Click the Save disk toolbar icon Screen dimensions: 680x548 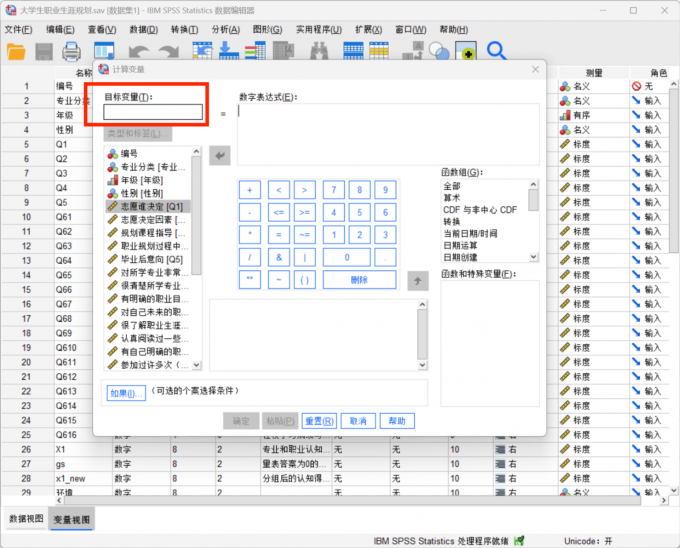(x=44, y=52)
